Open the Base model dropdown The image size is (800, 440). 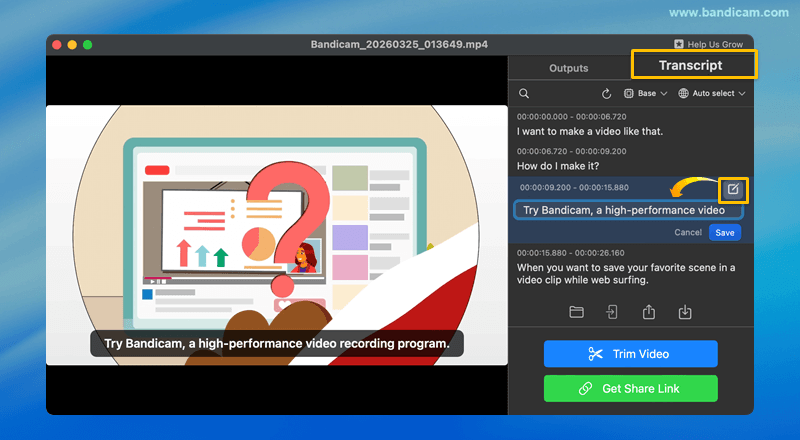645,94
